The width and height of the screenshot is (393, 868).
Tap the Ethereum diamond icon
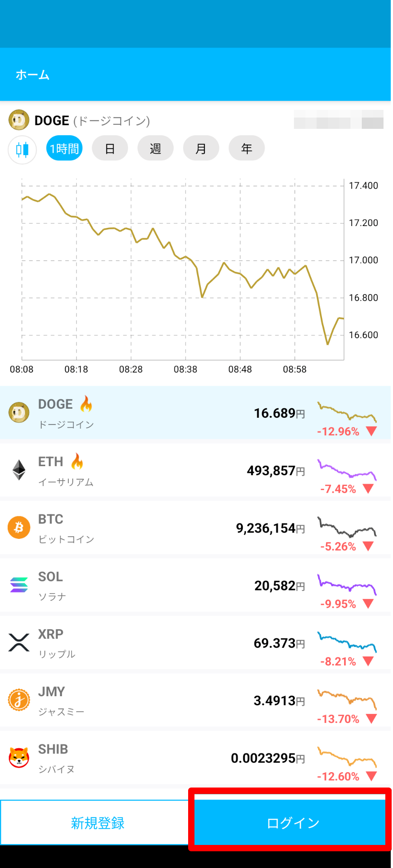(x=19, y=470)
